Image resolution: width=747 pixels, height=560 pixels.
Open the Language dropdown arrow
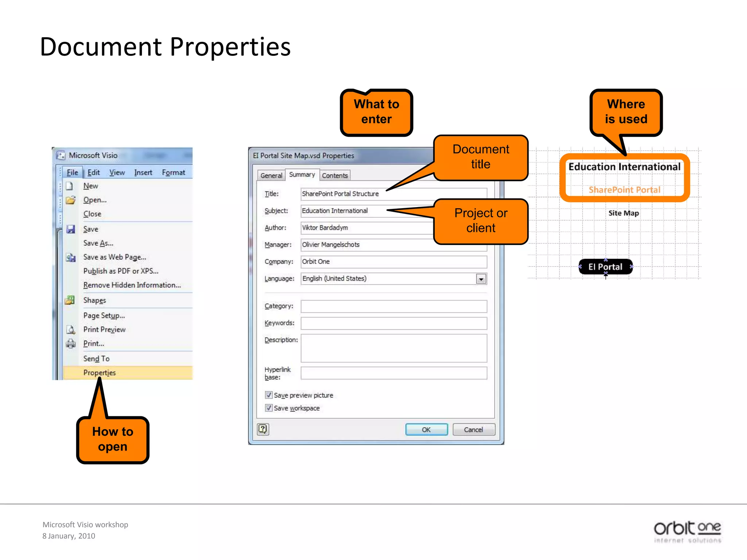(x=481, y=279)
